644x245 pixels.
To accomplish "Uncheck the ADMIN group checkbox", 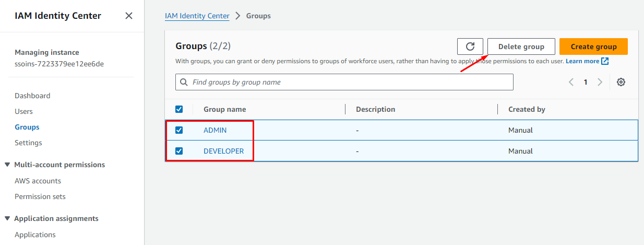I will 179,130.
